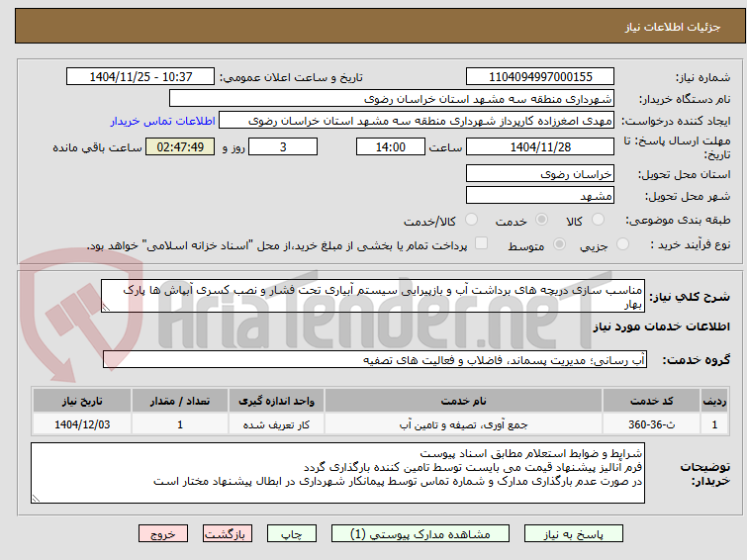Click the خروج exit button
Viewport: 747px width, 560px height.
[x=163, y=534]
